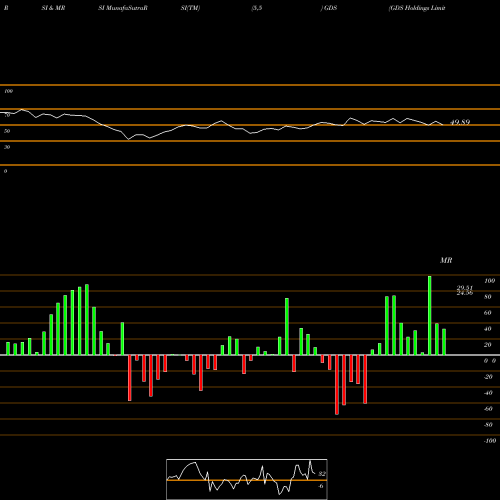Click the '20' label on the MR axis
The height and width of the screenshot is (500, 500).
coord(488,345)
